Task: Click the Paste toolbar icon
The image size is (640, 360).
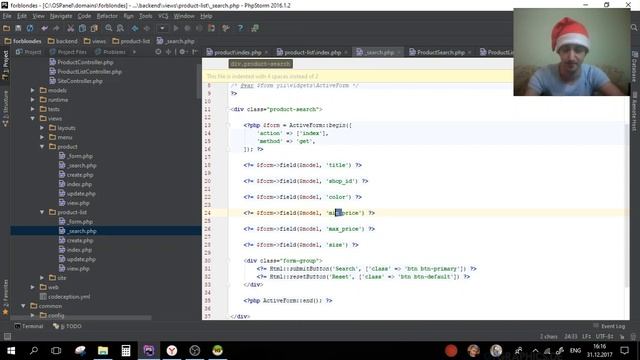Action: pos(94,28)
